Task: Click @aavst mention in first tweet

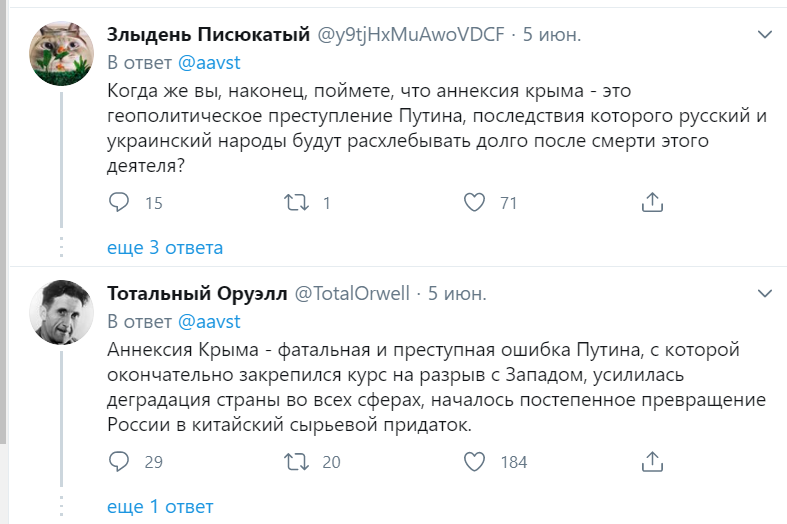Action: pyautogui.click(x=209, y=63)
